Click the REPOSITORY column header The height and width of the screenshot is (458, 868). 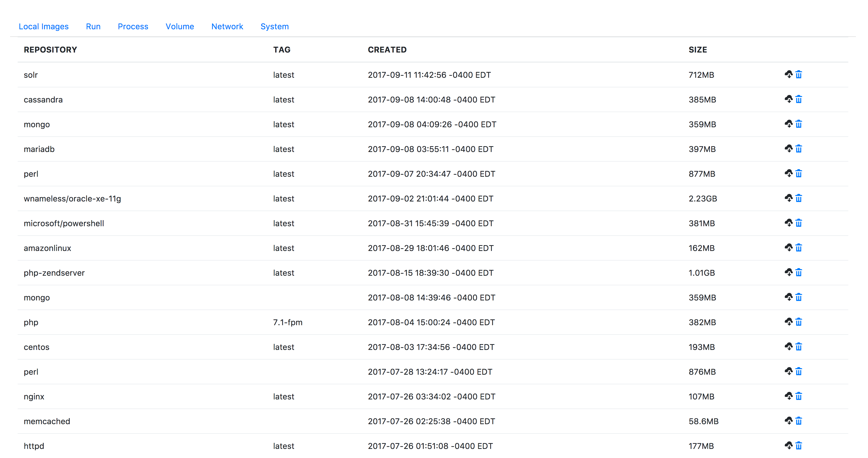tap(50, 49)
